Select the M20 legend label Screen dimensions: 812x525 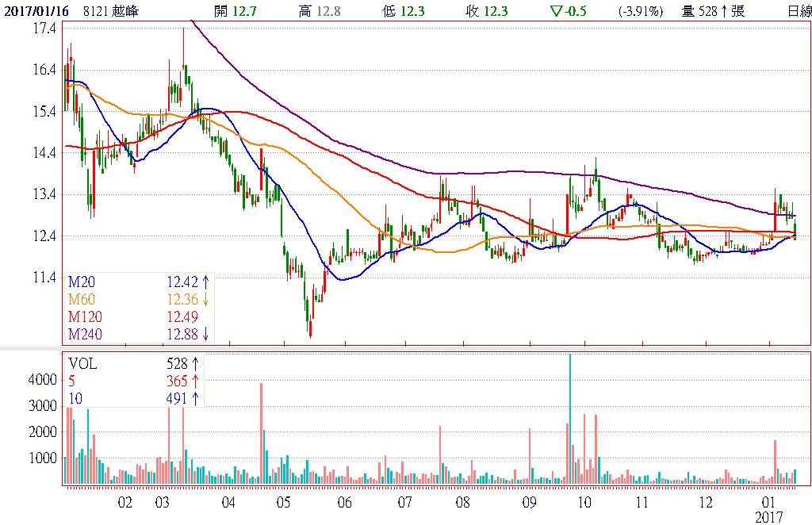tap(83, 281)
